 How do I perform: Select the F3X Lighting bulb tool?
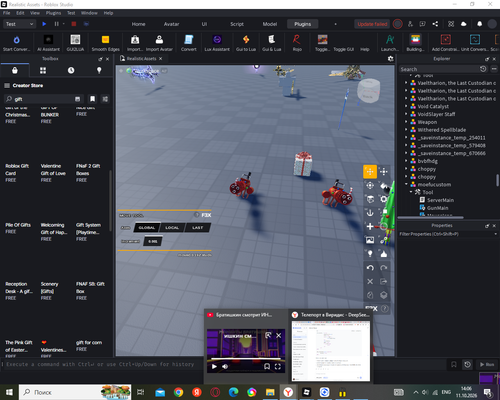coord(370,254)
